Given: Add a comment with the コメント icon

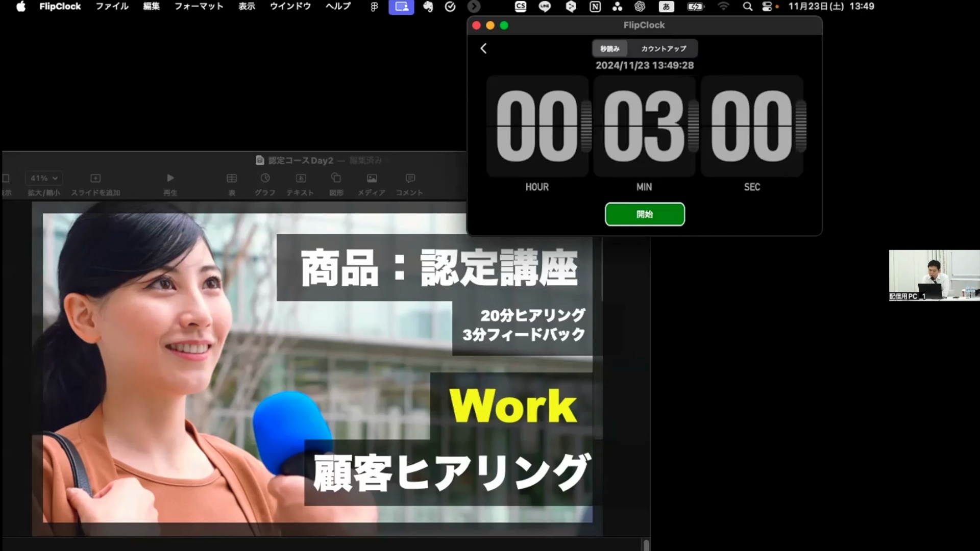Looking at the screenshot, I should tap(410, 178).
